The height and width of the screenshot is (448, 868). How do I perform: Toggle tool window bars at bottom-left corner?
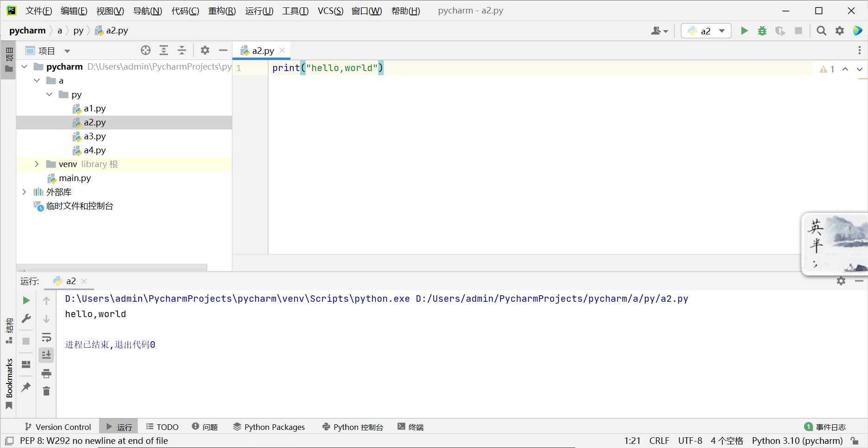point(9,441)
